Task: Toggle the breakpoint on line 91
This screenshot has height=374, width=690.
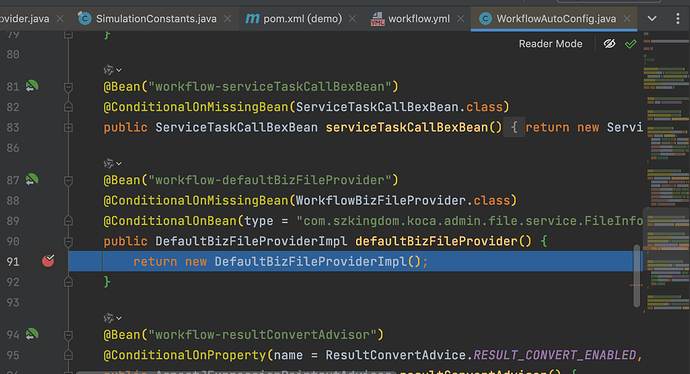Action: point(48,261)
